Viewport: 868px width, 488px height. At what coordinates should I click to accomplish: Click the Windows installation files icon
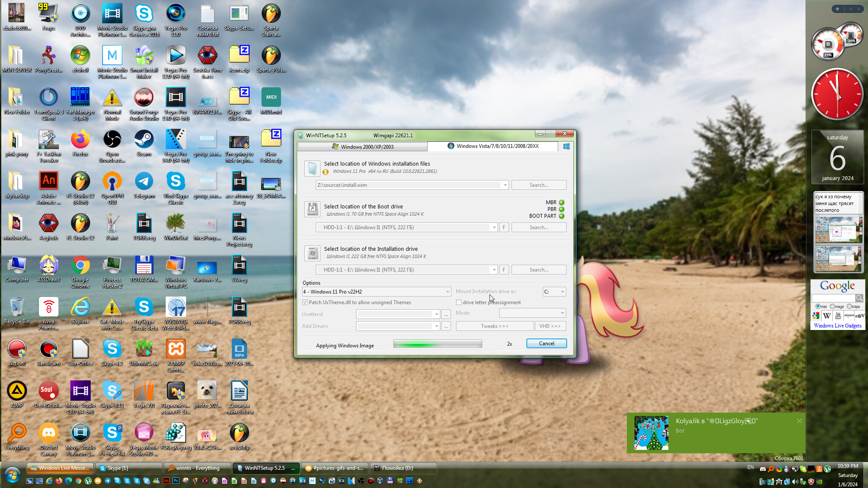[x=312, y=168]
